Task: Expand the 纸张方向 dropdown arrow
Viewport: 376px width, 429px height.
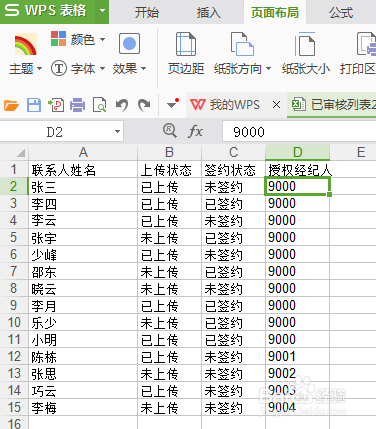Action: pyautogui.click(x=268, y=69)
